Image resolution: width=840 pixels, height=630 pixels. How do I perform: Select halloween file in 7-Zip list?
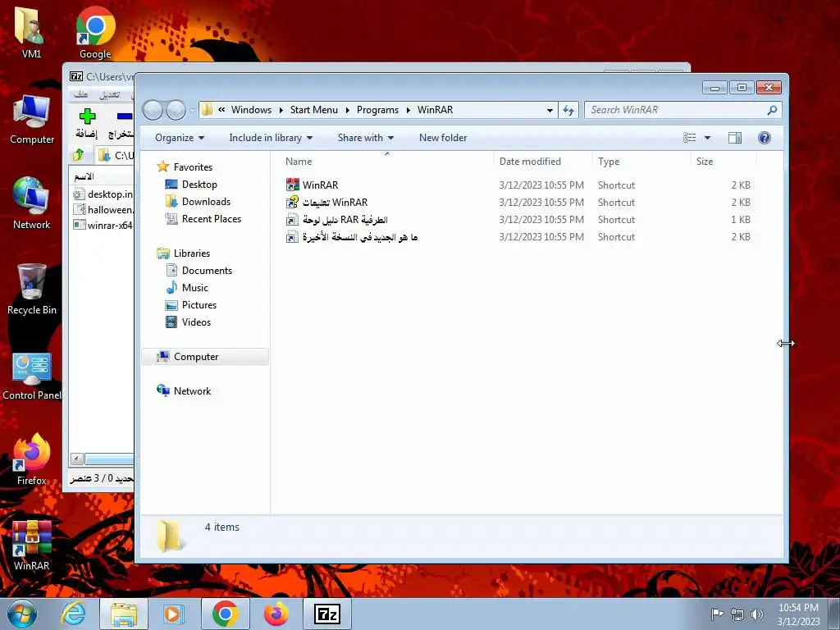click(103, 209)
